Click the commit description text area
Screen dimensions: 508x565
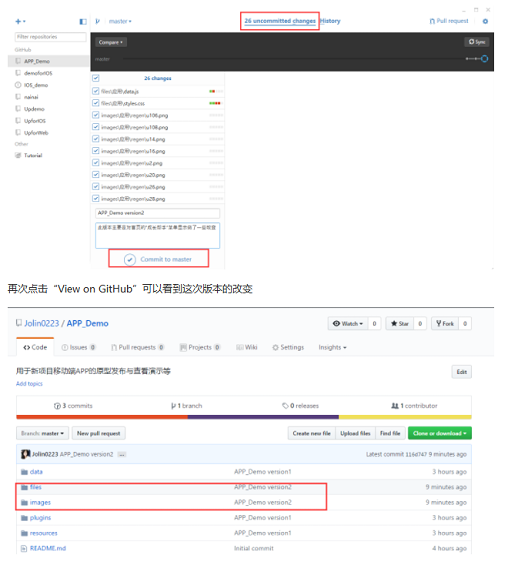tap(157, 235)
